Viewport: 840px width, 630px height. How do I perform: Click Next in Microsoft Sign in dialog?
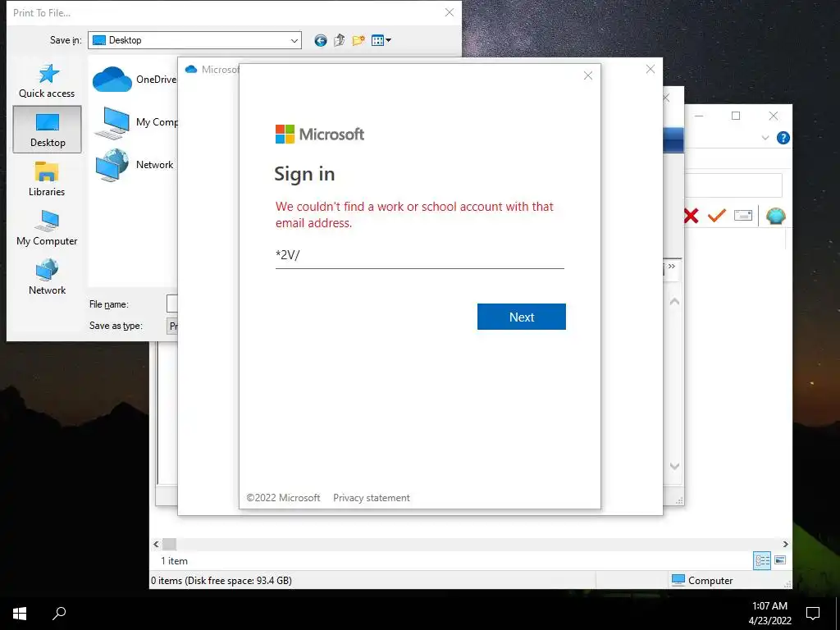click(521, 317)
